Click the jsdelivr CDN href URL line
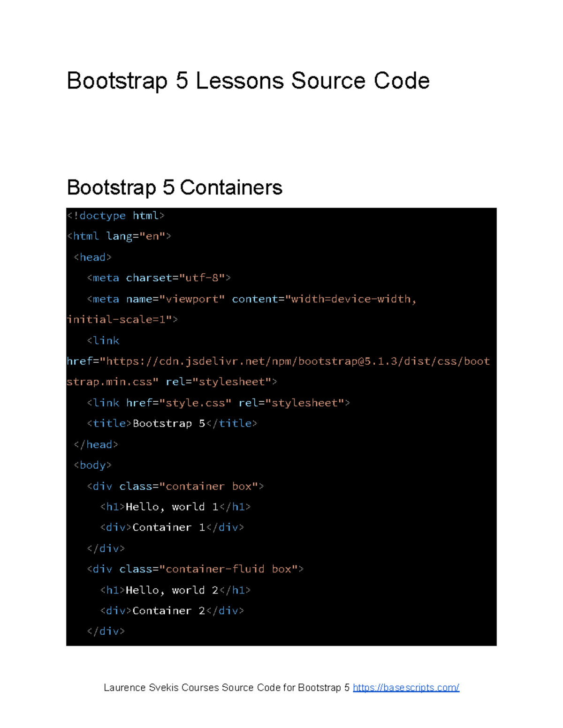 click(x=278, y=361)
